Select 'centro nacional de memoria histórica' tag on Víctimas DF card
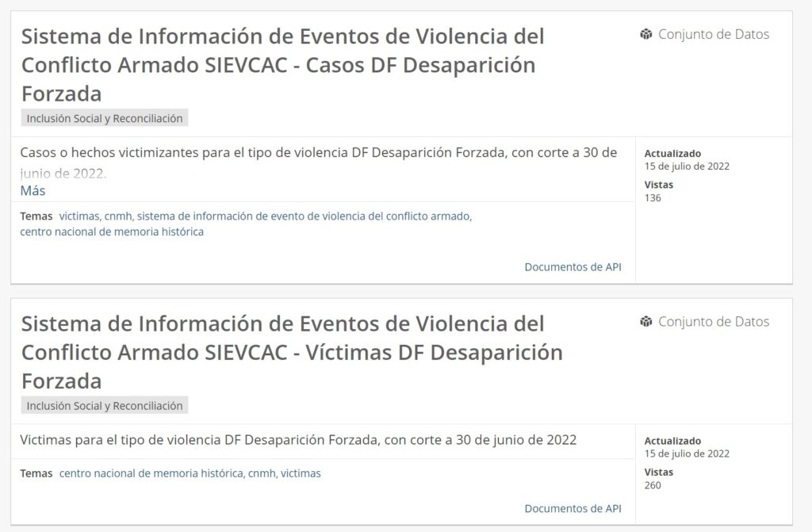The height and width of the screenshot is (532, 812). point(151,473)
